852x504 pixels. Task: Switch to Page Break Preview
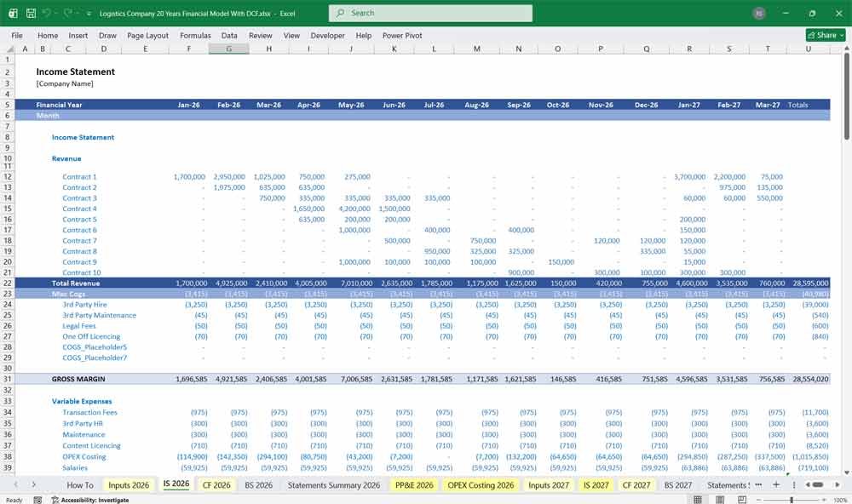point(742,500)
